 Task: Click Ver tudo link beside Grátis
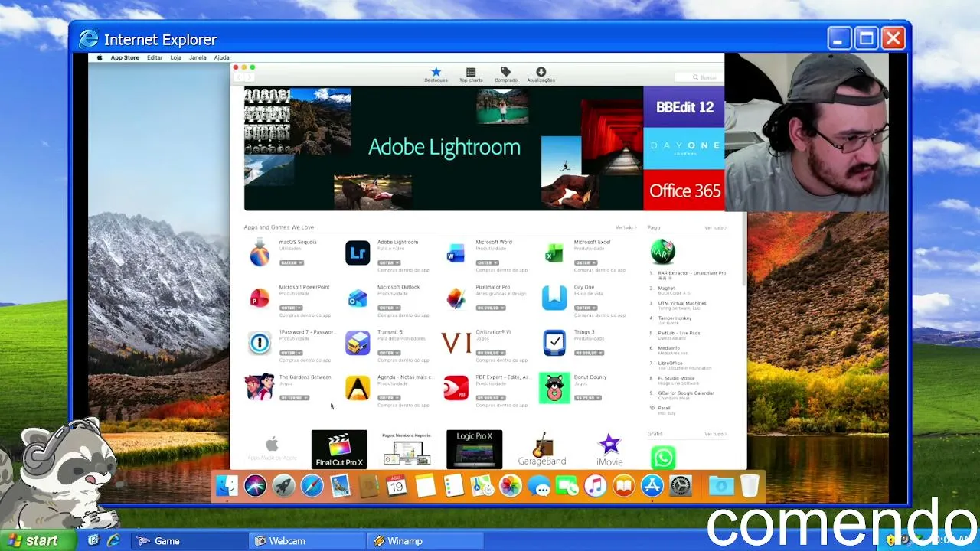(x=715, y=434)
